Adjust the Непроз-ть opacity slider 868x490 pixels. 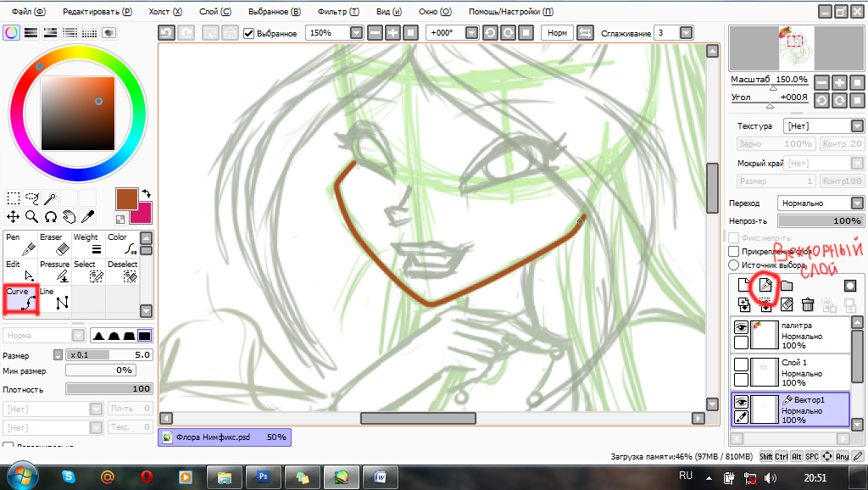click(821, 221)
